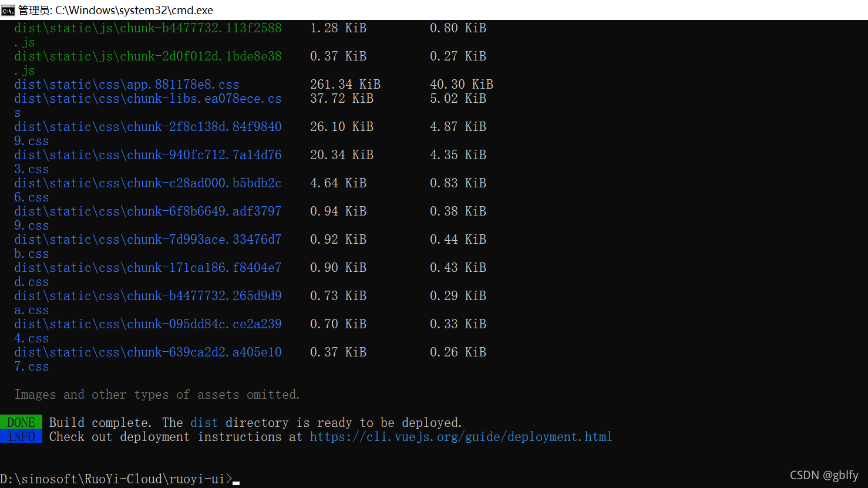Click the 37.72 KiB size value

tap(342, 99)
